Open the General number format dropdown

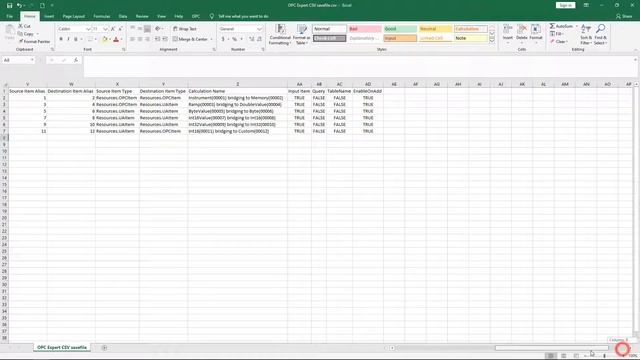pos(260,29)
